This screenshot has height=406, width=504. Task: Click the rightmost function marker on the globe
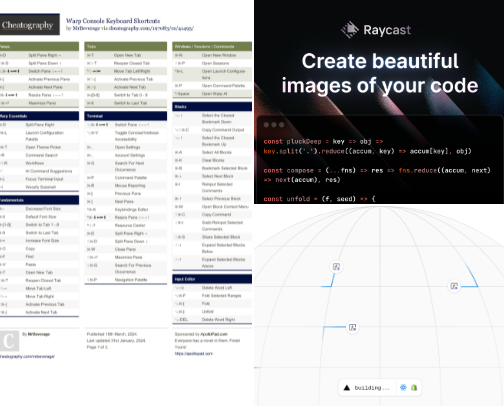(x=454, y=286)
